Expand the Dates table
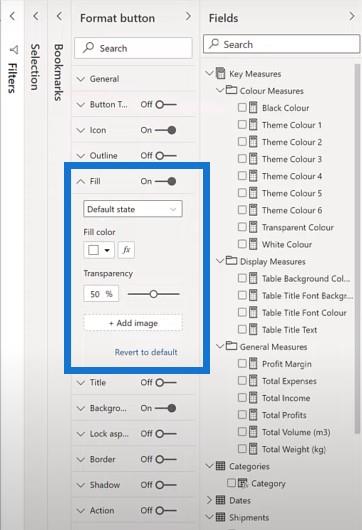The image size is (362, 530). [209, 500]
